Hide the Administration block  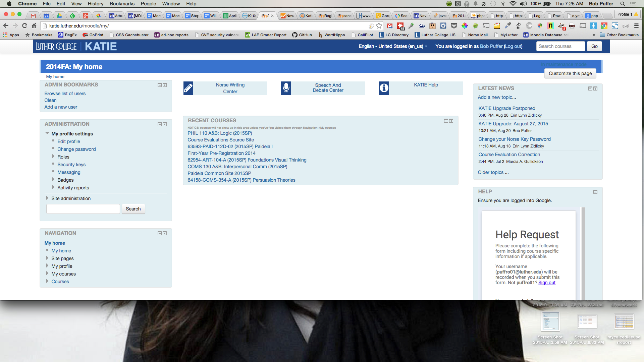click(160, 124)
